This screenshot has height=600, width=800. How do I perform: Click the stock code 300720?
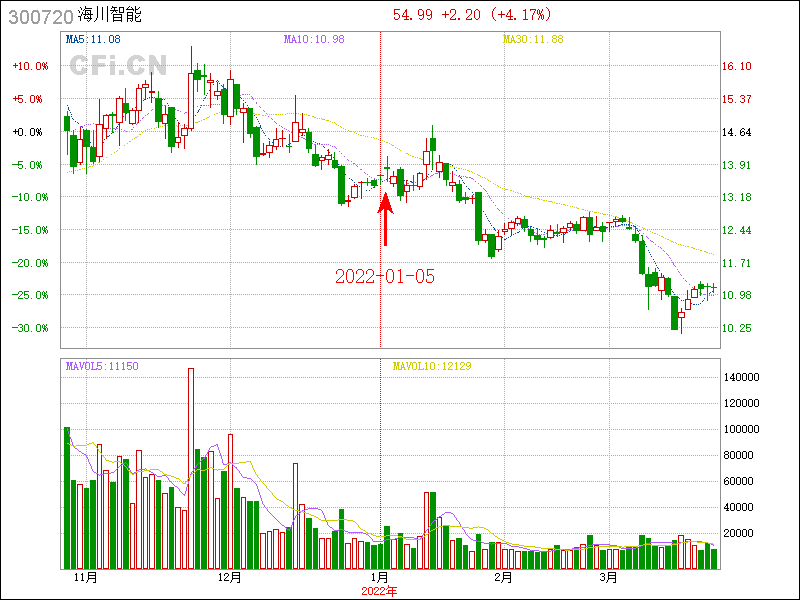pyautogui.click(x=39, y=16)
